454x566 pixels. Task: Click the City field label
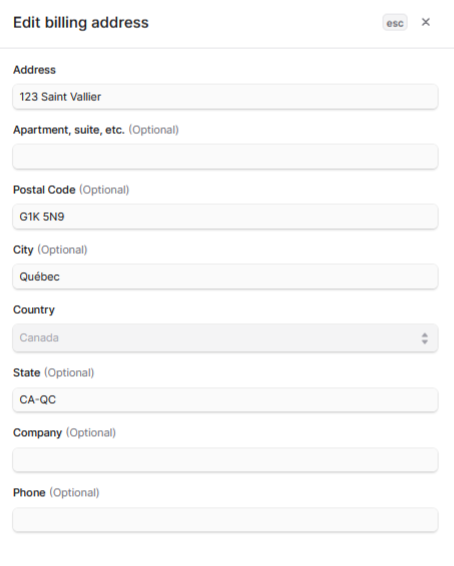[x=23, y=250]
